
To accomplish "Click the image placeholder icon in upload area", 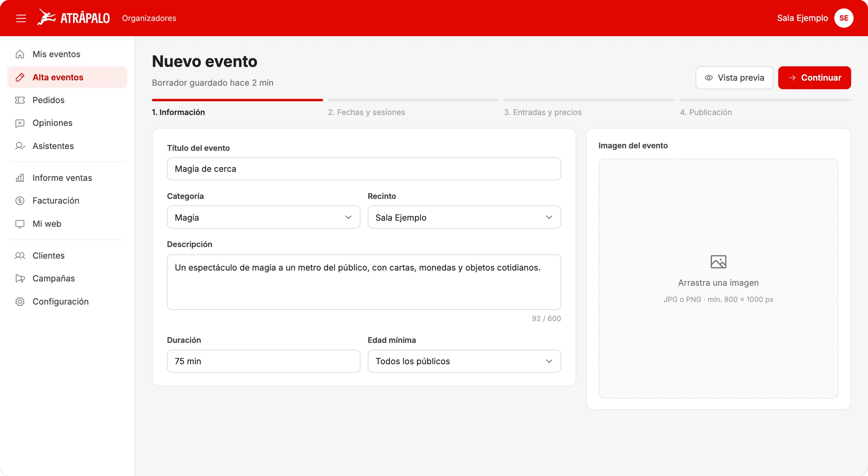I will point(718,262).
